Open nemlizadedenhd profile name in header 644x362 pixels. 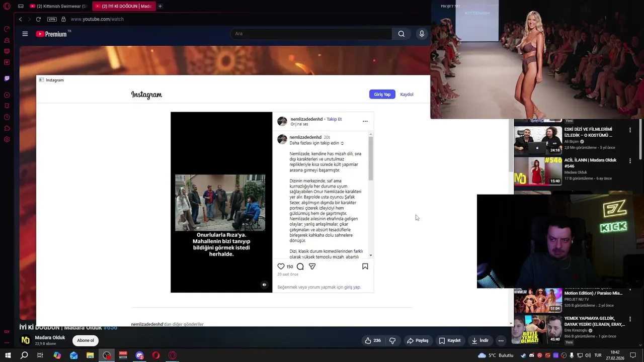pos(306,119)
